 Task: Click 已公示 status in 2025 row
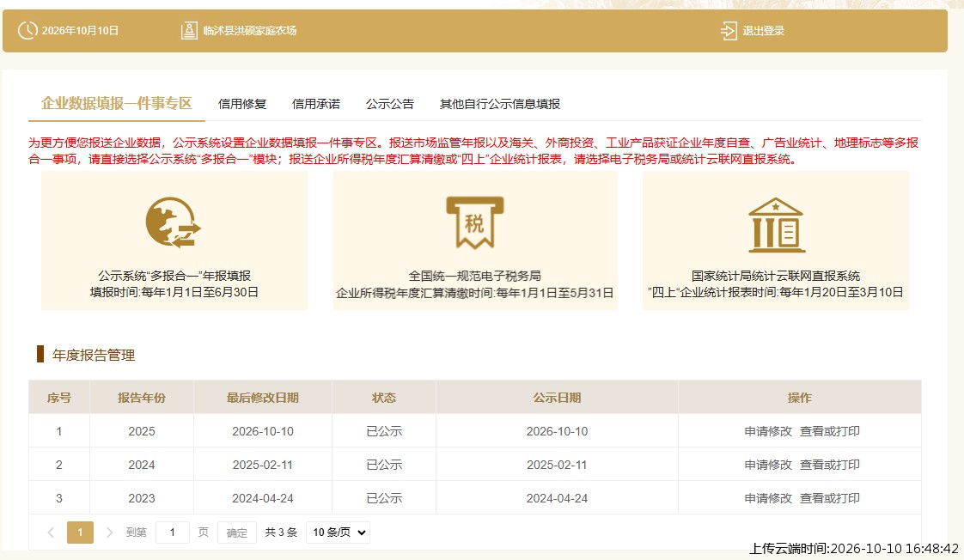pos(384,431)
